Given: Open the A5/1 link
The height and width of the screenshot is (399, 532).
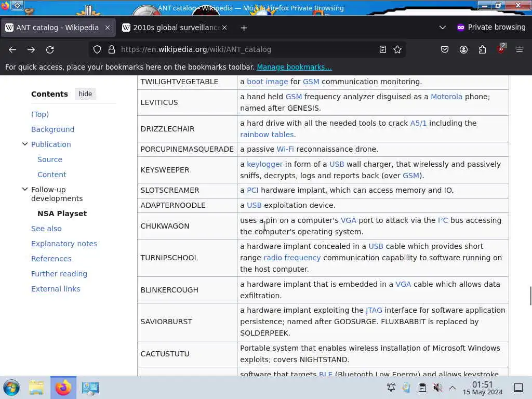Looking at the screenshot, I should pos(418,123).
